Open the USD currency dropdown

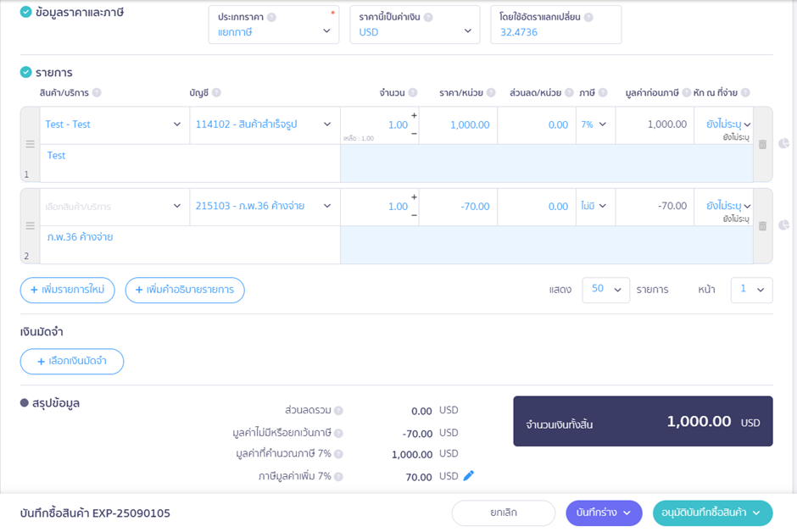click(415, 31)
